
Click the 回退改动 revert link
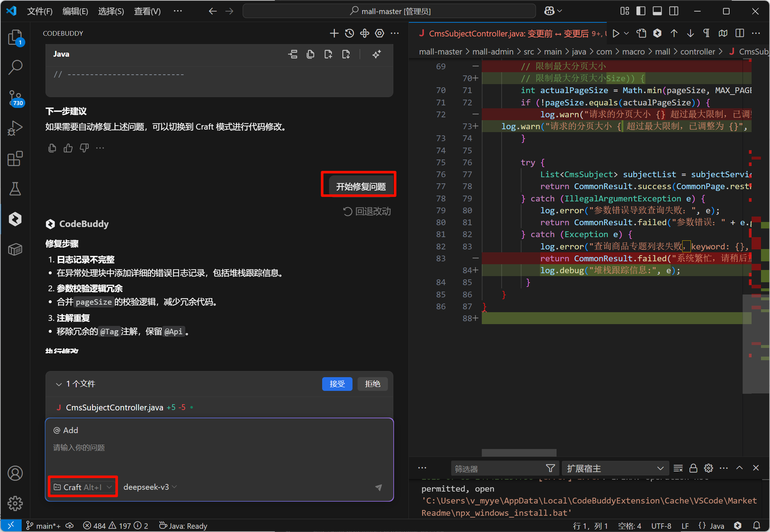[x=367, y=212]
